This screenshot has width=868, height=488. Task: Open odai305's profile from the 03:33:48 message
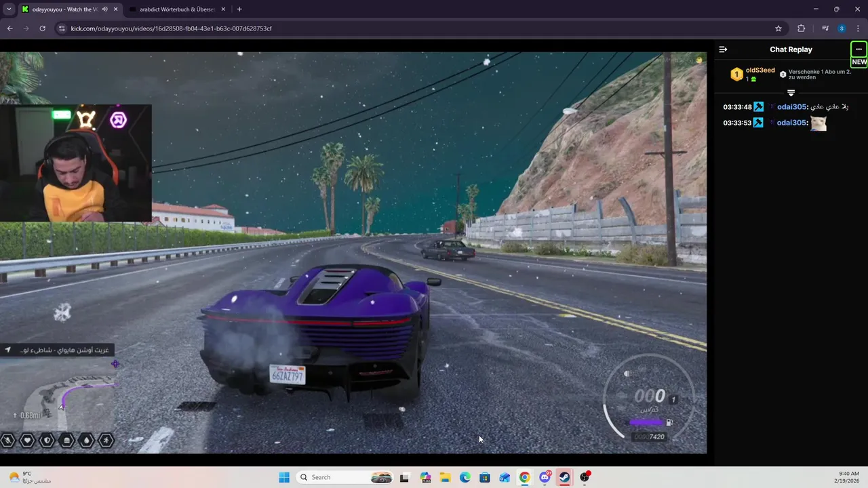(x=791, y=107)
